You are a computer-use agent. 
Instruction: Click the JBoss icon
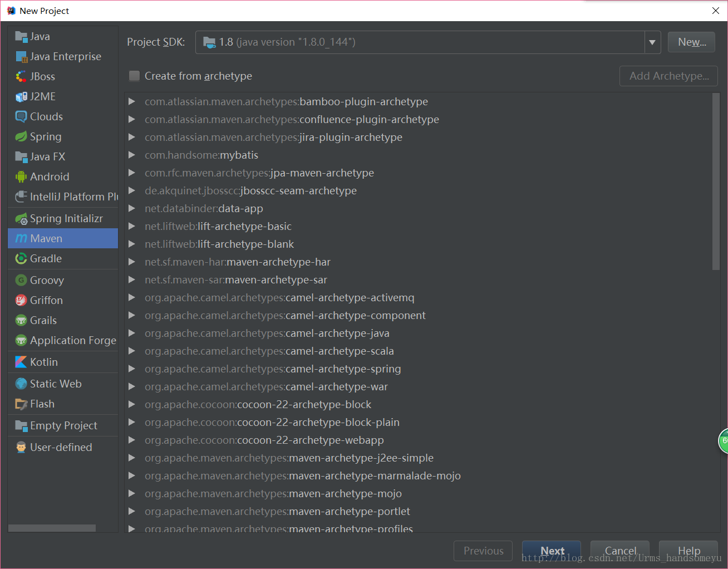coord(21,77)
